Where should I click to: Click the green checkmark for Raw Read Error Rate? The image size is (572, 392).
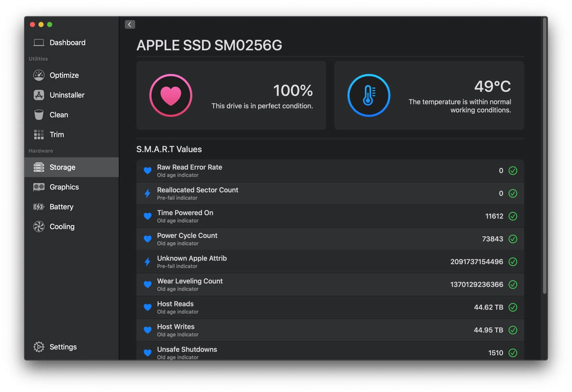(513, 171)
